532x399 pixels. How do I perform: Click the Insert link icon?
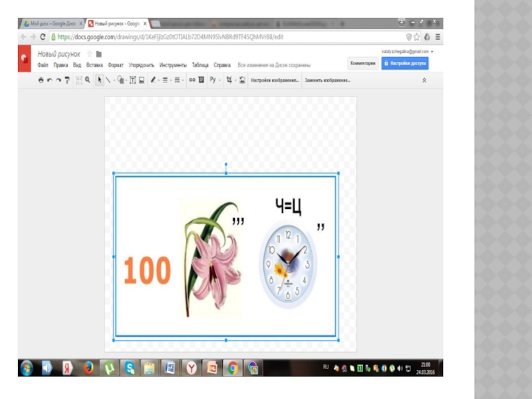click(192, 80)
